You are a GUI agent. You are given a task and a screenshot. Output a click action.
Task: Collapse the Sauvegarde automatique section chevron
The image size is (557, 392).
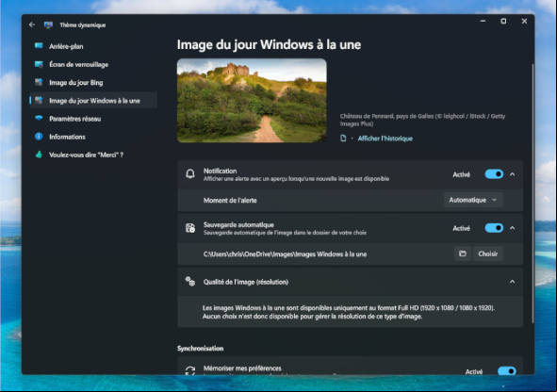tap(513, 228)
